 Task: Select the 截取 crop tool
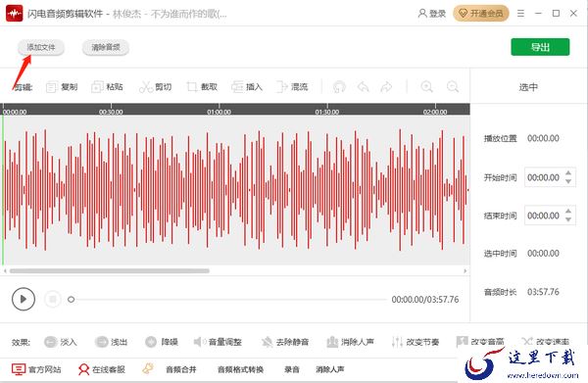[202, 87]
